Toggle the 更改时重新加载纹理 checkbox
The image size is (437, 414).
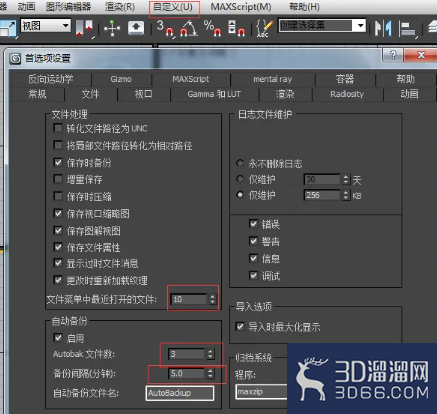pos(58,280)
